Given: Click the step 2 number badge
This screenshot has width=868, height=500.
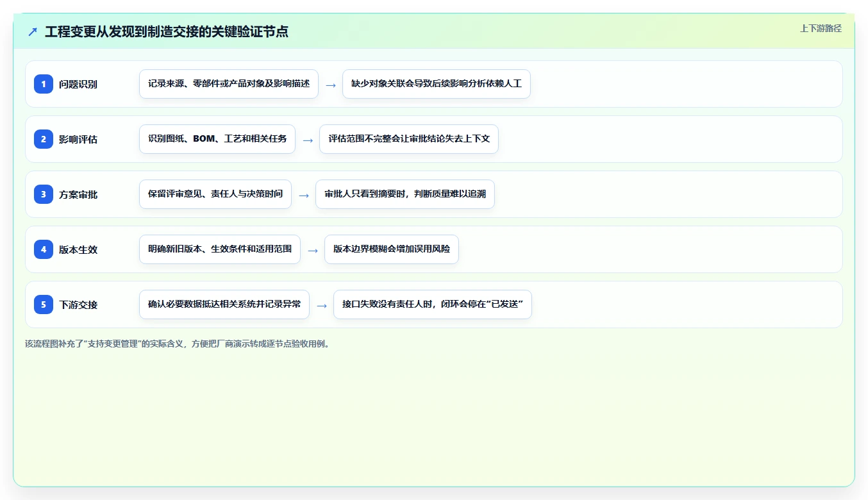Looking at the screenshot, I should point(44,139).
